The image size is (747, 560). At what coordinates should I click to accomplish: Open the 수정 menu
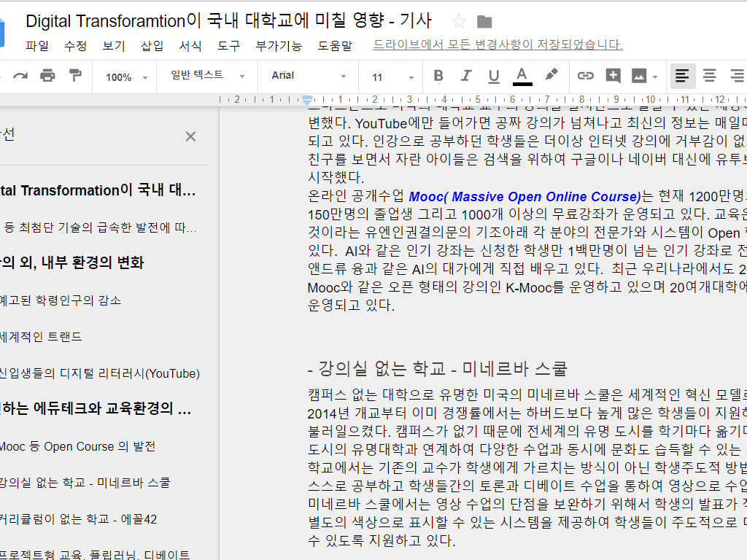click(x=75, y=46)
